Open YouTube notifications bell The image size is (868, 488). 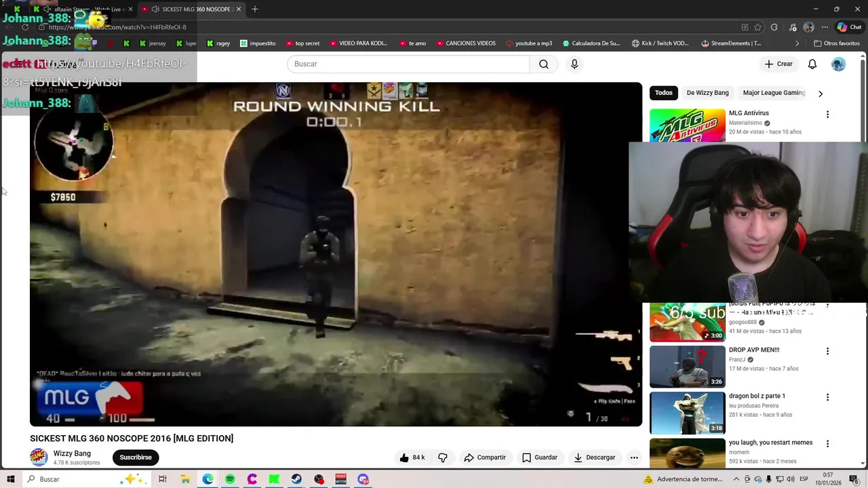click(812, 64)
